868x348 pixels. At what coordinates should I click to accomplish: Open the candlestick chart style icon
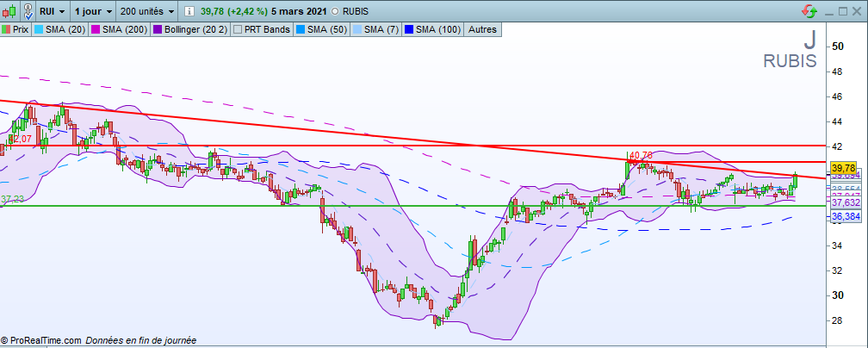click(9, 11)
